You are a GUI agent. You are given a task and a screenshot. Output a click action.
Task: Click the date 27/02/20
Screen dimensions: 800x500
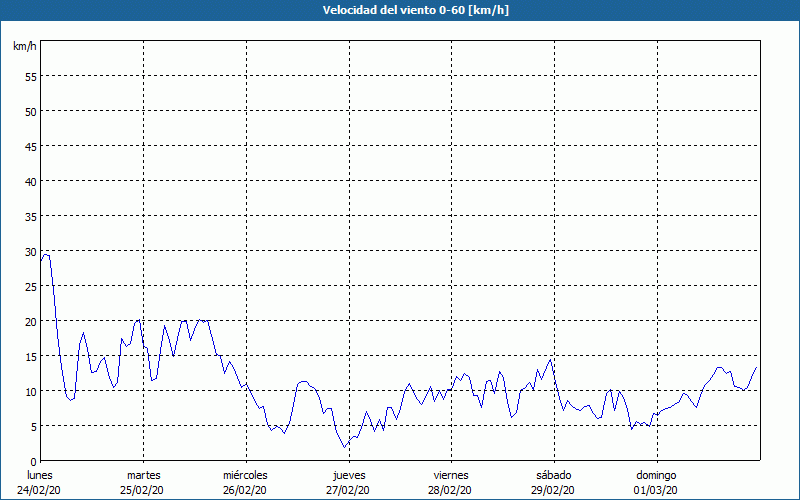point(348,490)
